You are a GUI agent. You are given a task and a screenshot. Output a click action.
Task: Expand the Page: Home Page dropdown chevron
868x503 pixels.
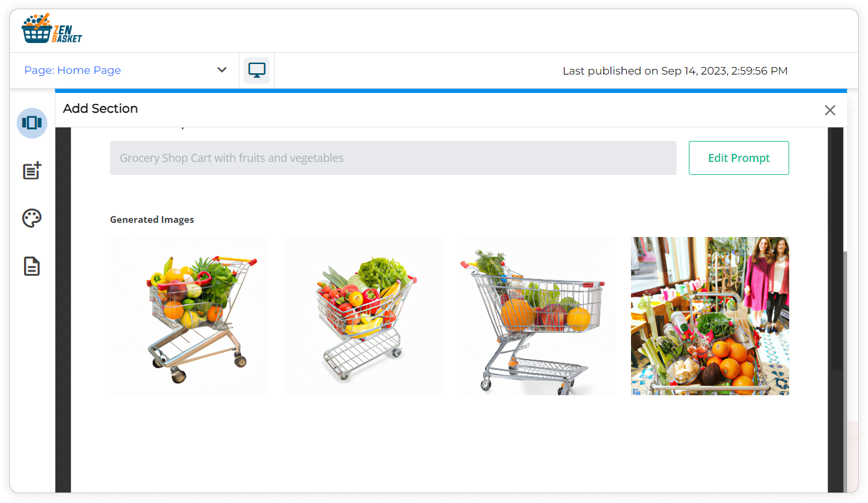[x=222, y=70]
